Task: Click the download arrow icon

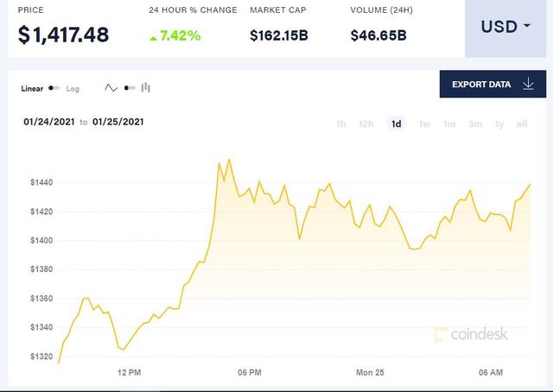Action: (x=528, y=84)
